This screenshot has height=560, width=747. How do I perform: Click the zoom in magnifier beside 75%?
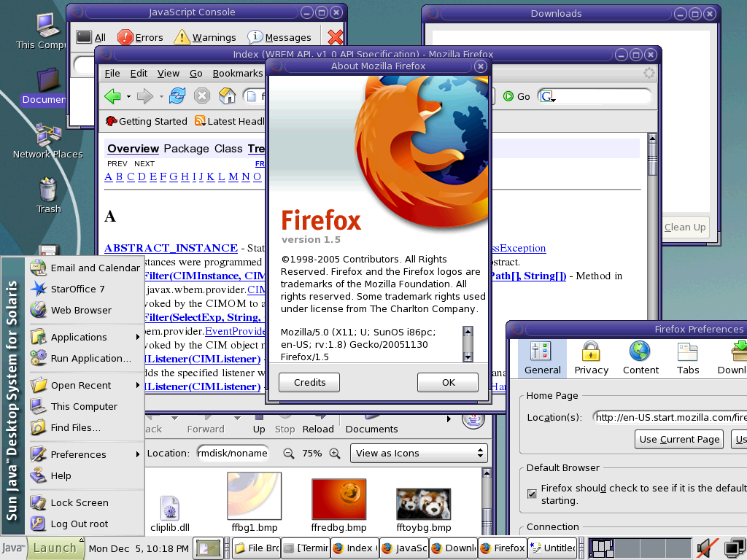click(335, 454)
